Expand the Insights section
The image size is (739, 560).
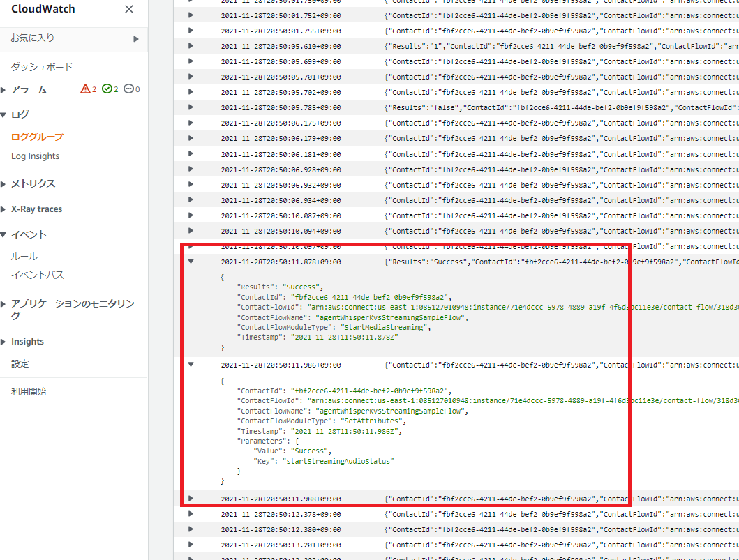(3, 342)
